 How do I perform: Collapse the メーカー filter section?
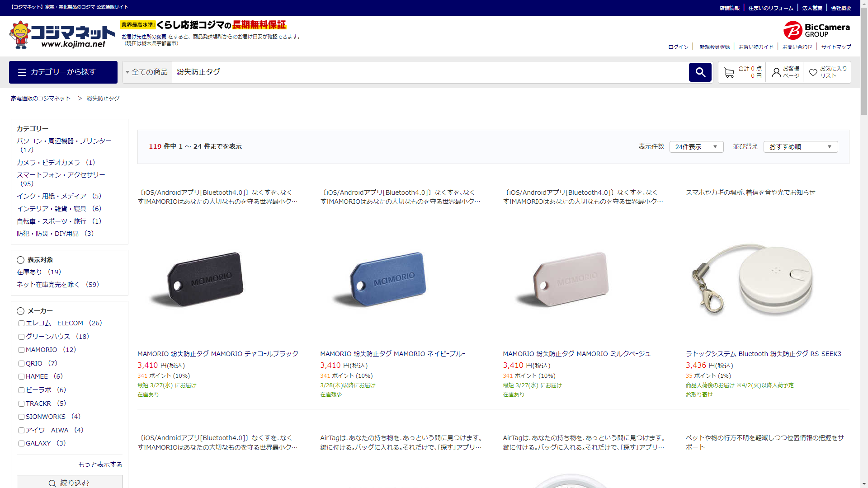pos(20,311)
